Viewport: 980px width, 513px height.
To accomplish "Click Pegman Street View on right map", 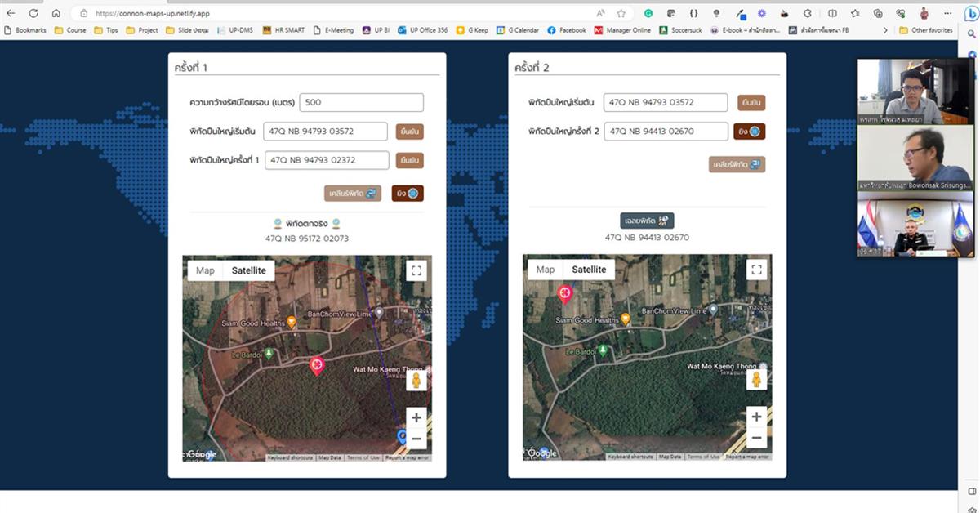I will [757, 380].
